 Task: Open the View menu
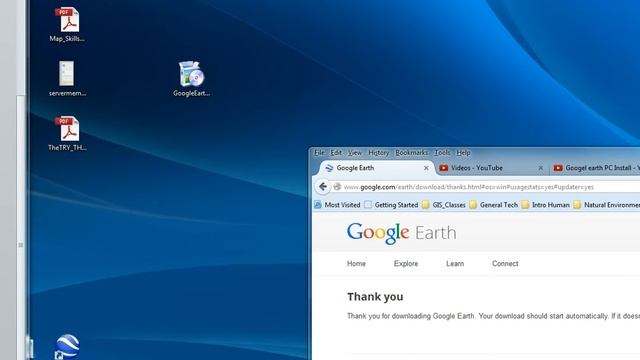[x=355, y=153]
